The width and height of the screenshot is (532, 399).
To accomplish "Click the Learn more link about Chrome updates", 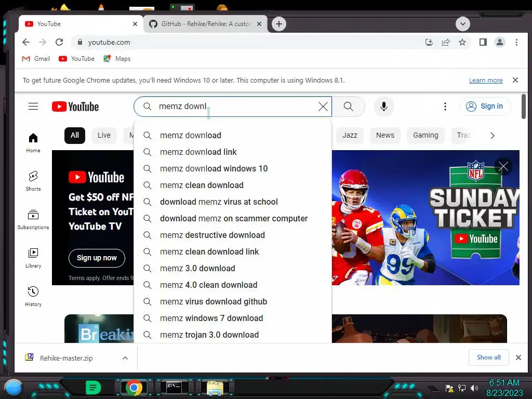I will point(486,80).
